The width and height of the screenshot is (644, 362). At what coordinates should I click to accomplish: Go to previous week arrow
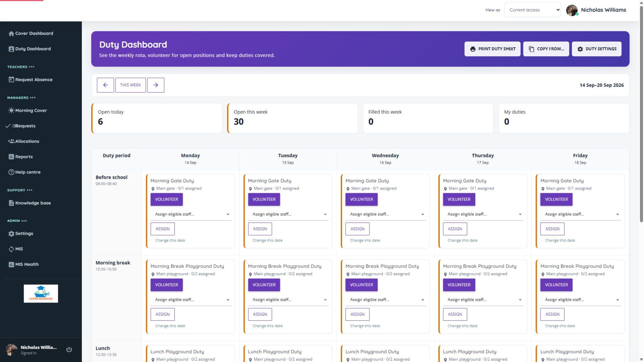click(x=105, y=85)
